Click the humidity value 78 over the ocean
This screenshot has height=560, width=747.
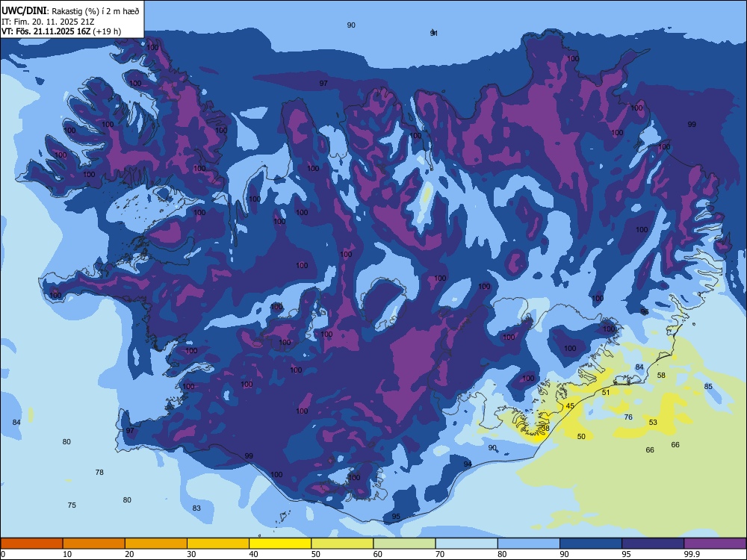[x=99, y=473]
